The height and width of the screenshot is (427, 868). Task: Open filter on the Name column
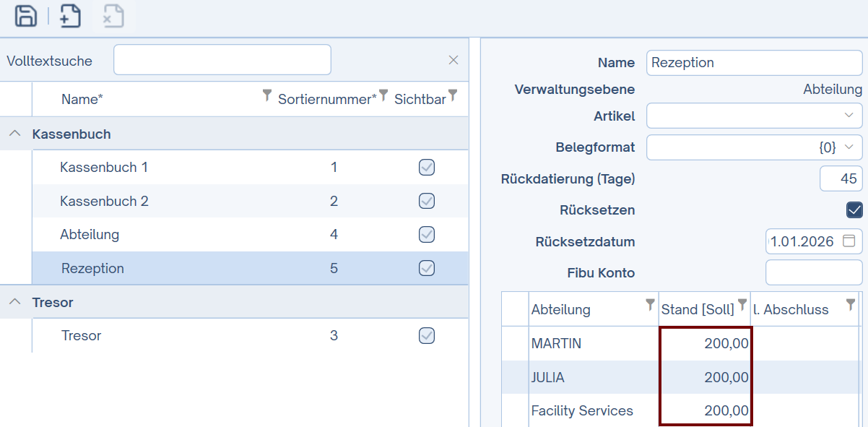267,95
